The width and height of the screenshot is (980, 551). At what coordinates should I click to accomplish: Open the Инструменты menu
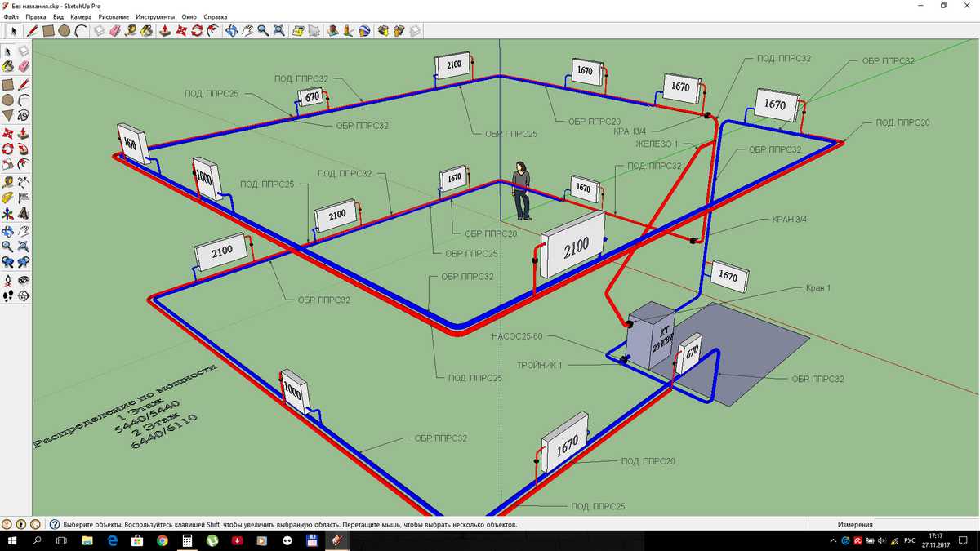(x=155, y=16)
